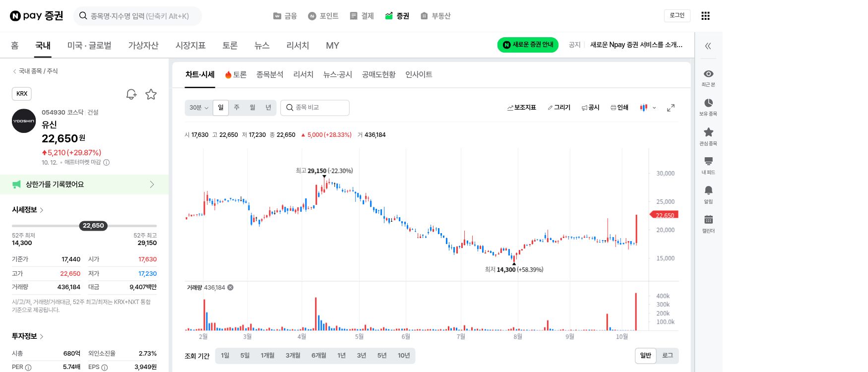Open the 국내 main tab
Image resolution: width=868 pixels, height=372 pixels.
tap(43, 46)
